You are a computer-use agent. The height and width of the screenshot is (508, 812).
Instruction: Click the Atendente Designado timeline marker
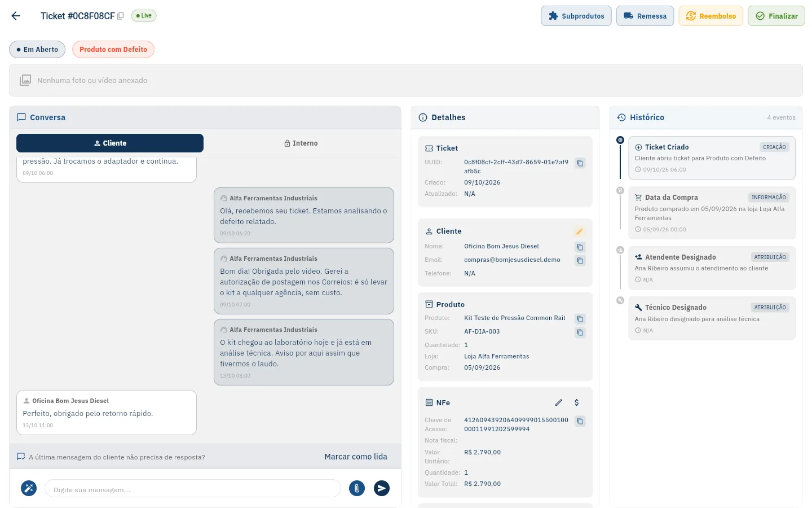[620, 250]
